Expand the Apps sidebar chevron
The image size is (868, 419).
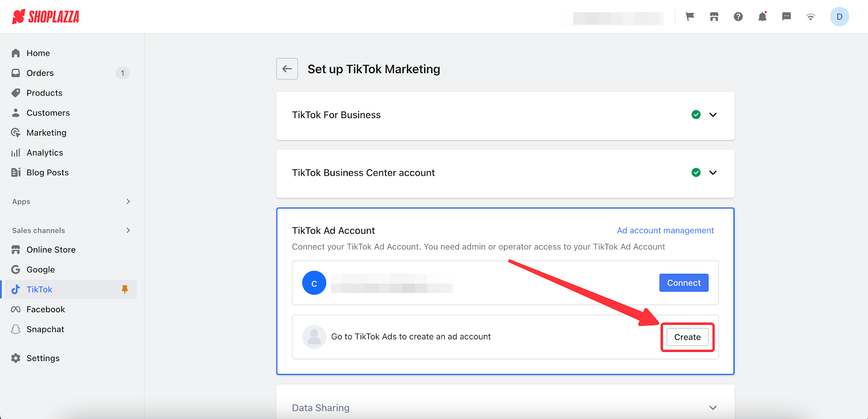(x=128, y=202)
